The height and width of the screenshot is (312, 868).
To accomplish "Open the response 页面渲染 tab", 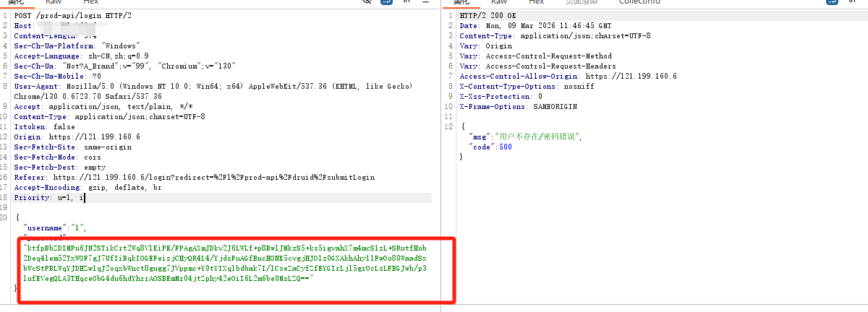I will click(x=580, y=2).
